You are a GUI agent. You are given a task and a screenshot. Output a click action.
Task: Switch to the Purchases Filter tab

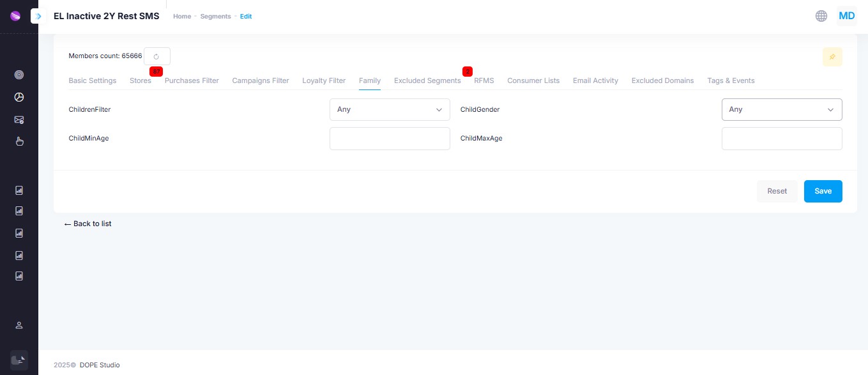click(x=192, y=80)
